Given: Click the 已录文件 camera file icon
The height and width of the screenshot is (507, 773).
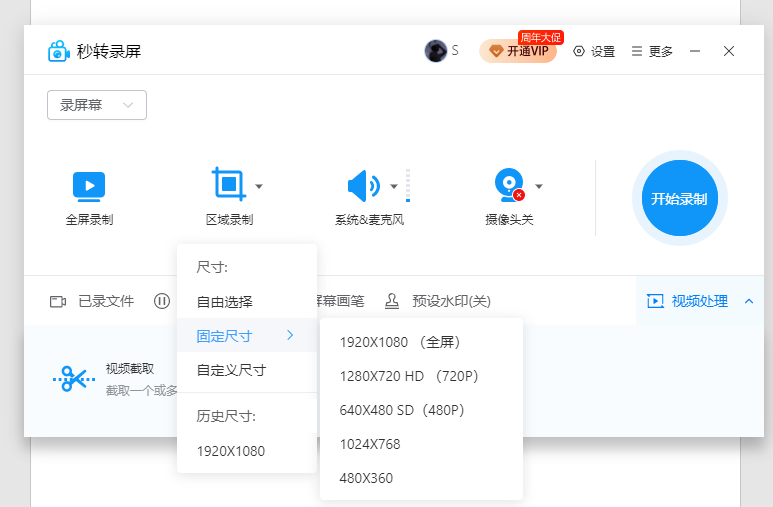Looking at the screenshot, I should click(58, 301).
